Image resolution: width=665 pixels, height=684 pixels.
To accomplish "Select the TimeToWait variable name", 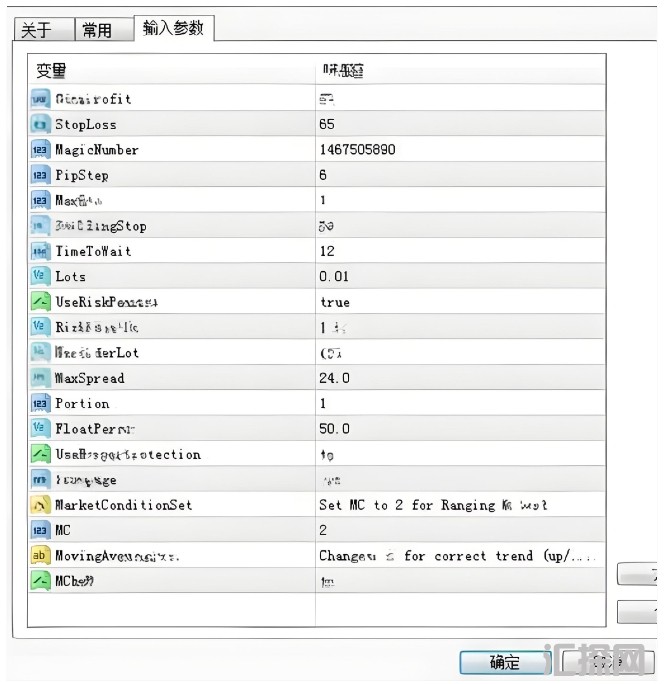I will (x=93, y=251).
